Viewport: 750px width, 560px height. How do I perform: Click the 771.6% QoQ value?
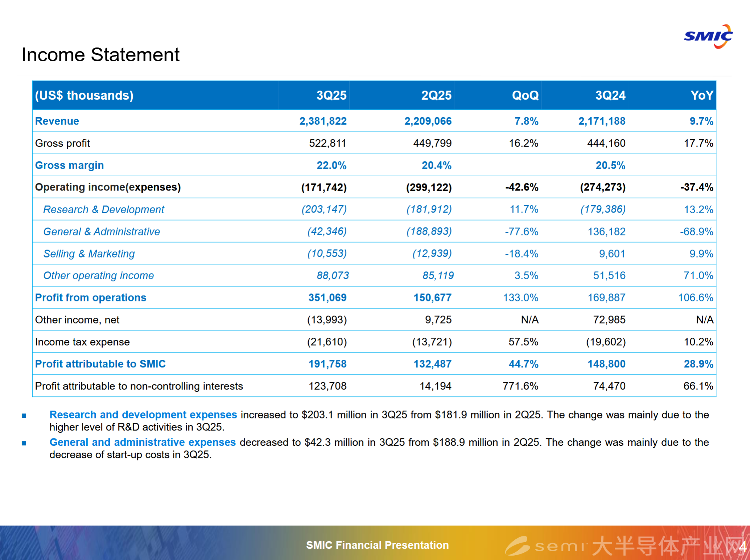[x=520, y=386]
